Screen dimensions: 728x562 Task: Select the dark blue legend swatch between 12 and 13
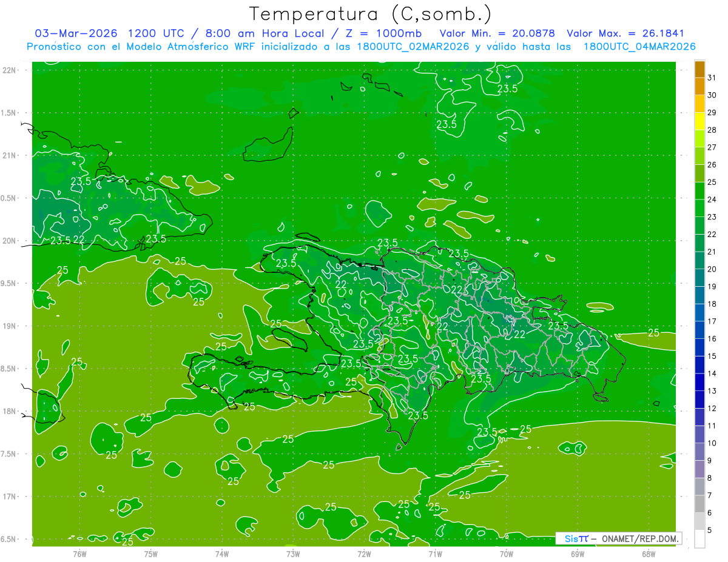click(699, 400)
